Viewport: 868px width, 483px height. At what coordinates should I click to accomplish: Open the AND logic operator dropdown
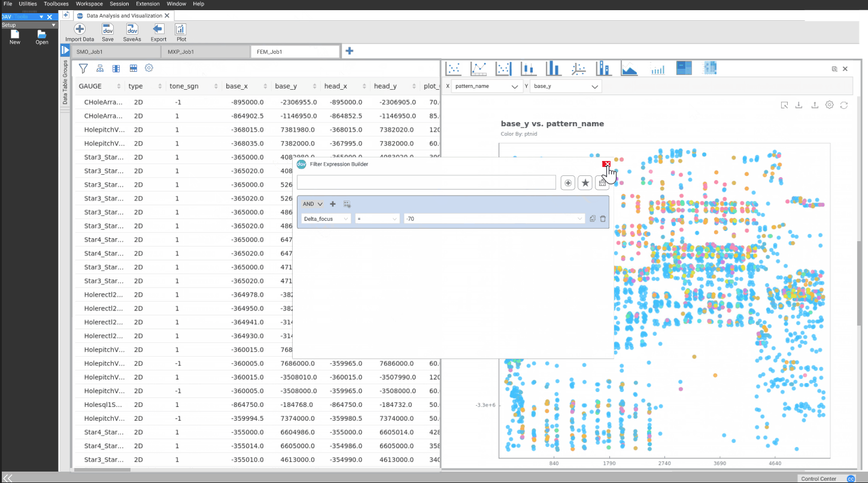click(312, 204)
